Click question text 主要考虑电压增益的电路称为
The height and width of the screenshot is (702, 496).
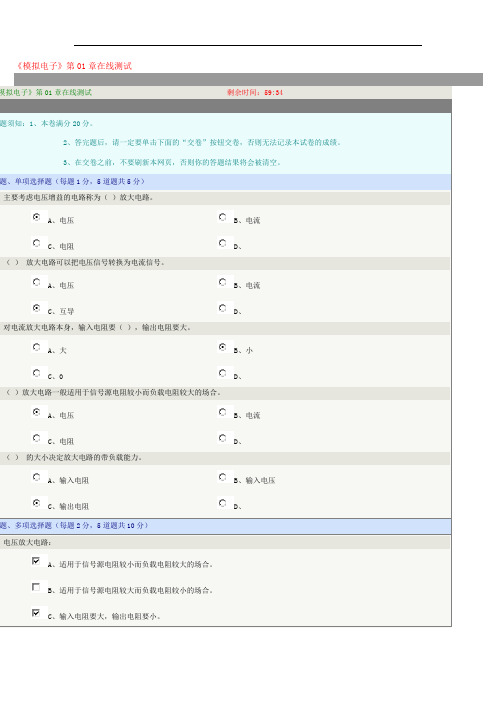click(x=78, y=197)
